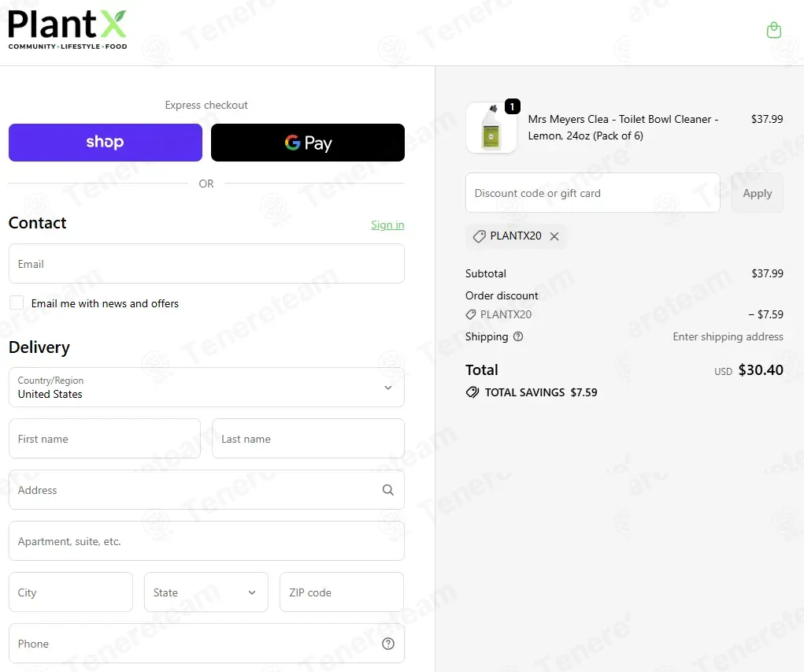Expand the State dropdown
The width and height of the screenshot is (804, 672).
coord(206,592)
